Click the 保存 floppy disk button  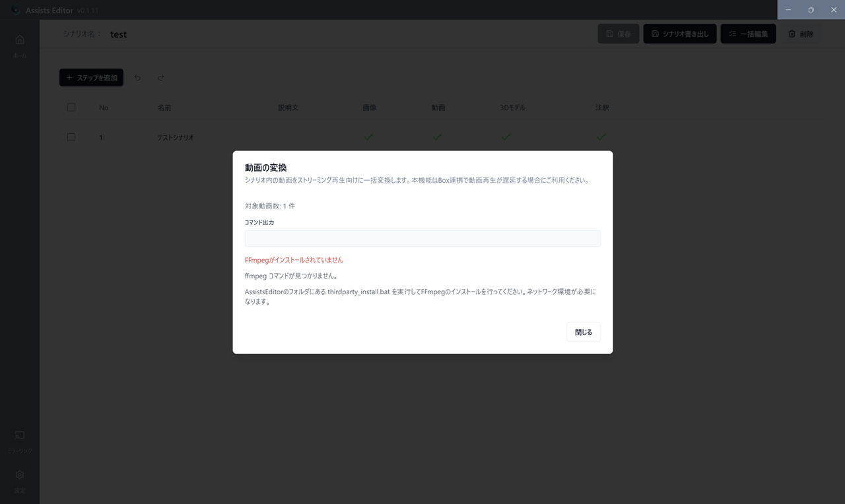pos(619,34)
